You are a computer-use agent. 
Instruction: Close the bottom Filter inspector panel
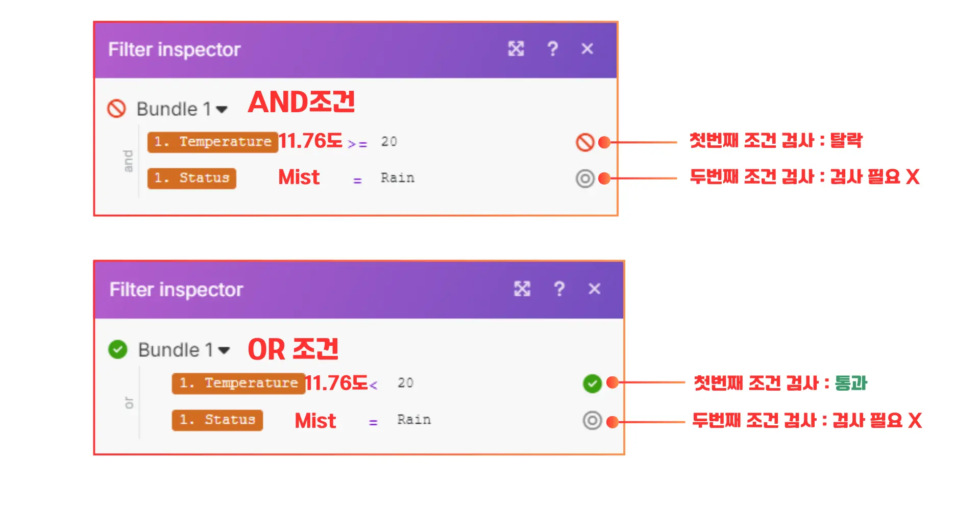[x=595, y=289]
